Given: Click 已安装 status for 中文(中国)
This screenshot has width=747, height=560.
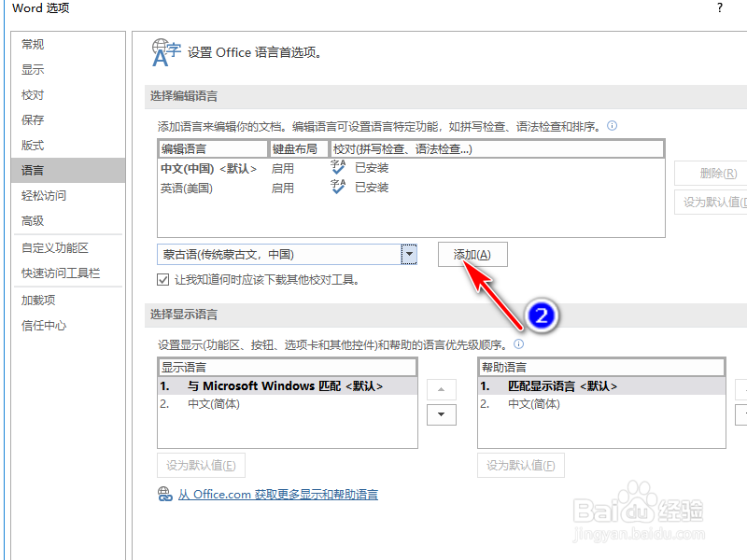Looking at the screenshot, I should 372,168.
